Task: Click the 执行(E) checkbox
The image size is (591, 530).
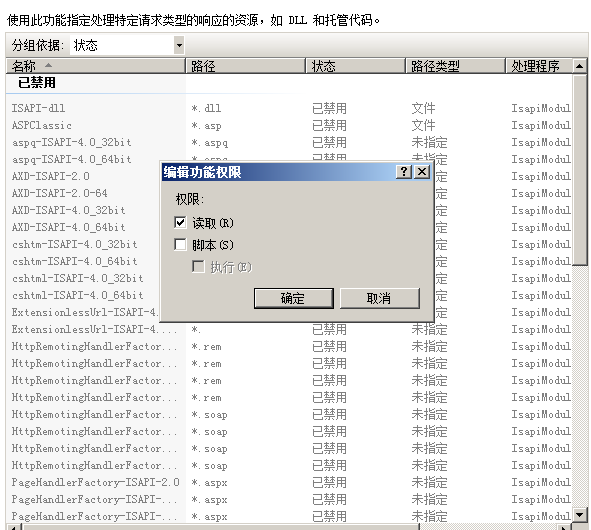Action: [x=198, y=267]
